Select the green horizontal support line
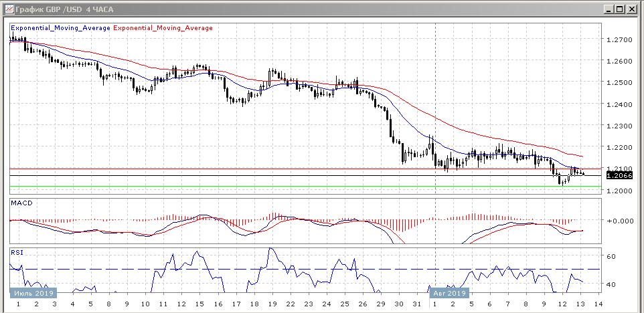 tap(268, 187)
